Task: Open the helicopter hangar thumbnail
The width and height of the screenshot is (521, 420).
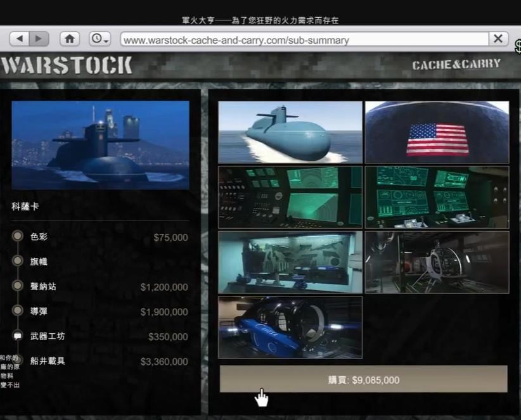Action: click(437, 262)
